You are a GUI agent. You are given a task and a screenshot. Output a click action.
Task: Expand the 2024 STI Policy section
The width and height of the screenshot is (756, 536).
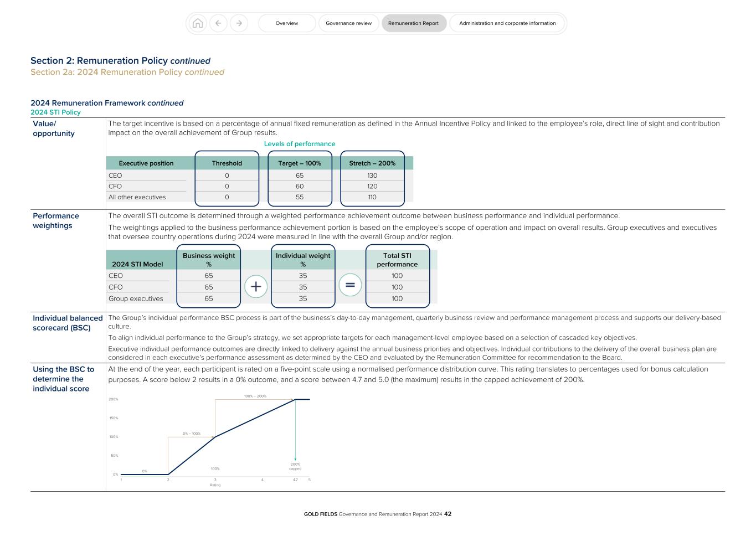[x=56, y=112]
